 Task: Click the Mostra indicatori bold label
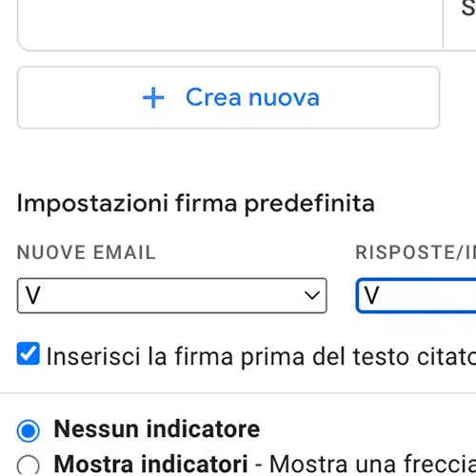coord(150,464)
